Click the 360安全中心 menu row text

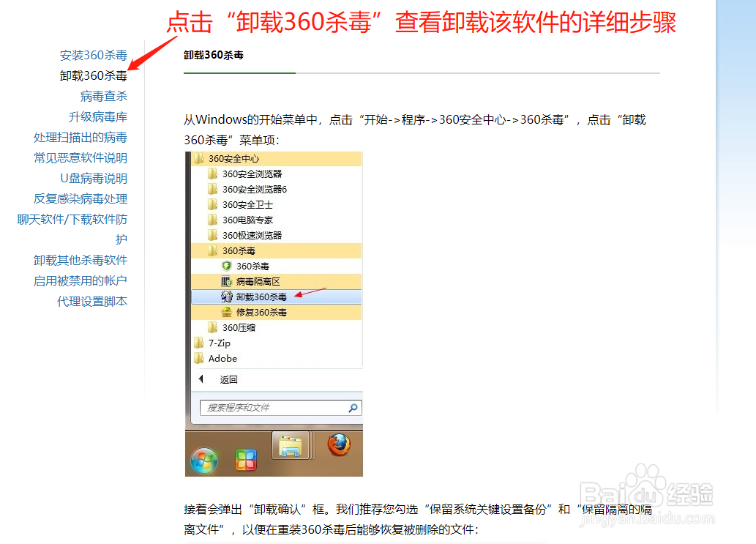(x=234, y=159)
